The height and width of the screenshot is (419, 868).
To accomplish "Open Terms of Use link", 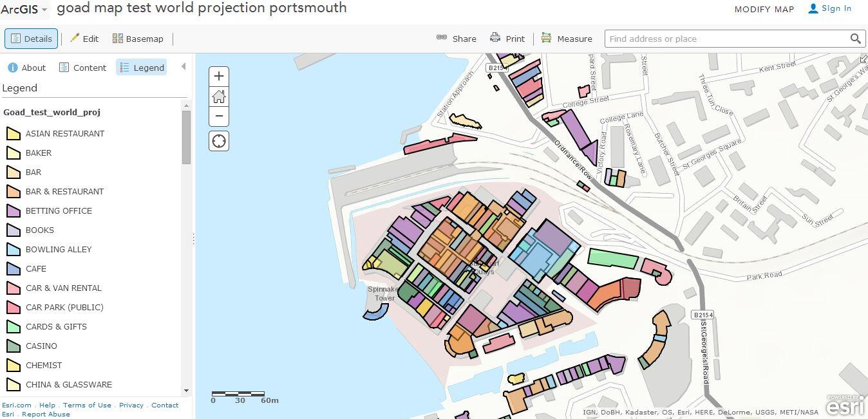I will coord(87,405).
